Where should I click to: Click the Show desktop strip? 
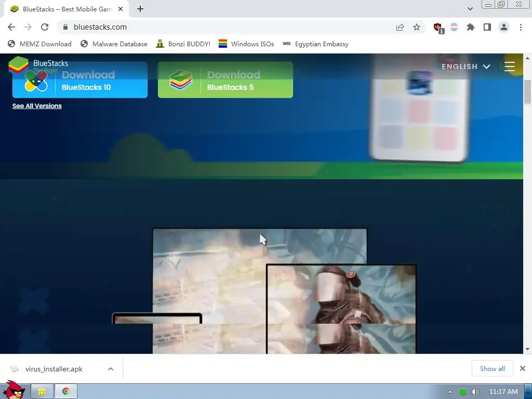528,392
